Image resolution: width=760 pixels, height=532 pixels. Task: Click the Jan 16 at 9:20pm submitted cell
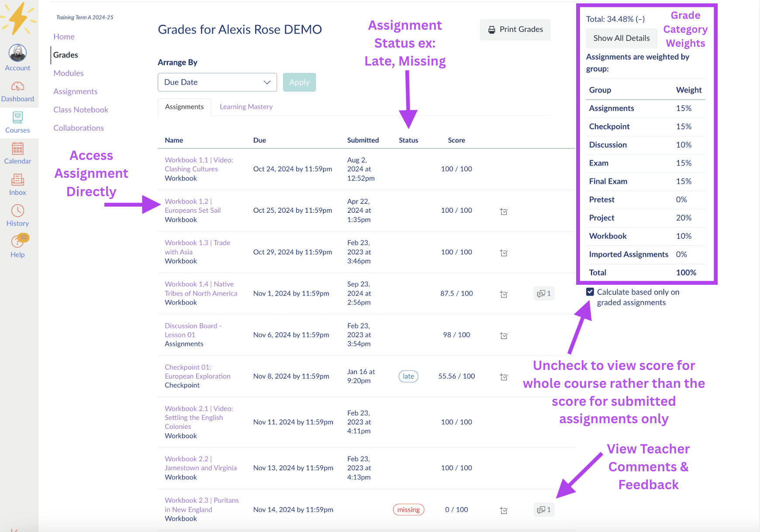click(361, 376)
